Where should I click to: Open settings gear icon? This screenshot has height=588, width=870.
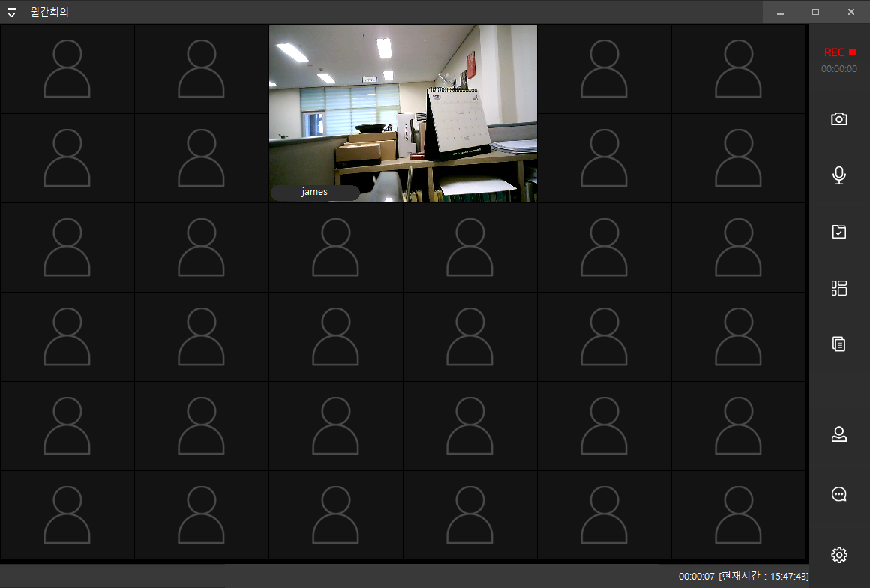pyautogui.click(x=839, y=555)
